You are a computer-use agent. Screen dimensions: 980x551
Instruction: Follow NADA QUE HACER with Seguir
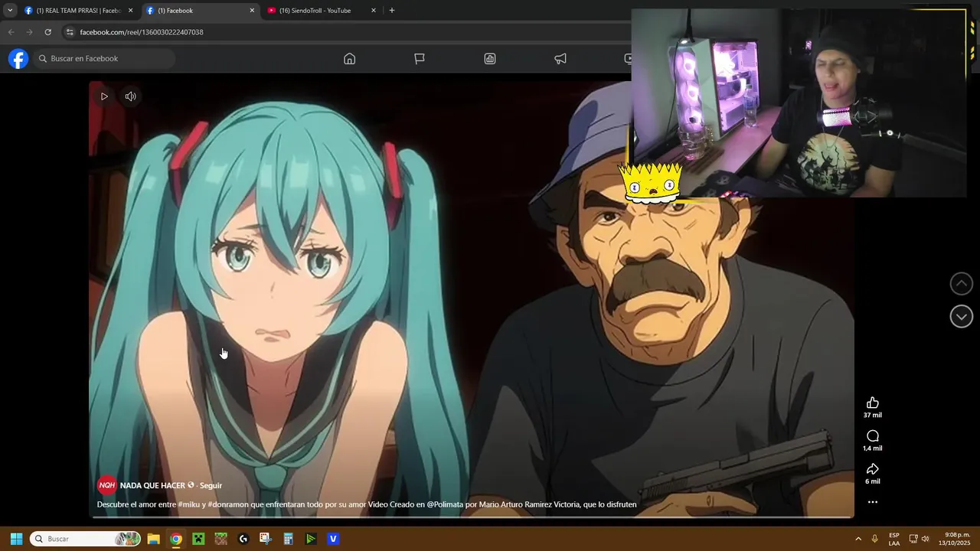pyautogui.click(x=211, y=485)
